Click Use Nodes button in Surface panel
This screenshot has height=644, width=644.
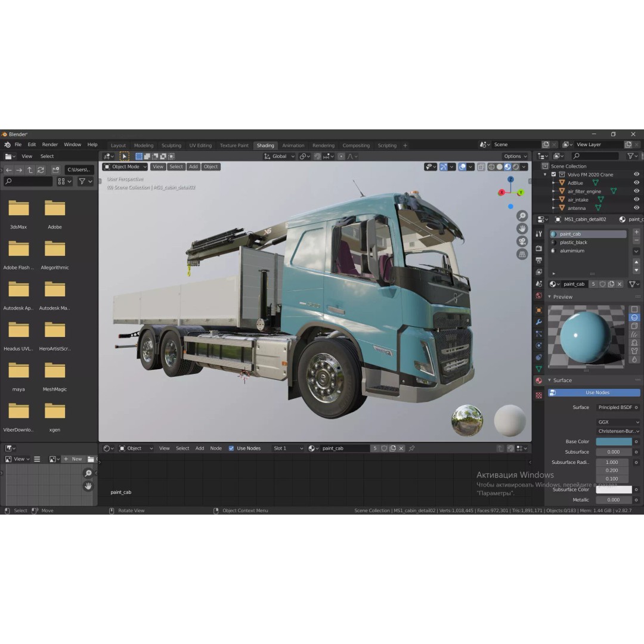coord(594,392)
